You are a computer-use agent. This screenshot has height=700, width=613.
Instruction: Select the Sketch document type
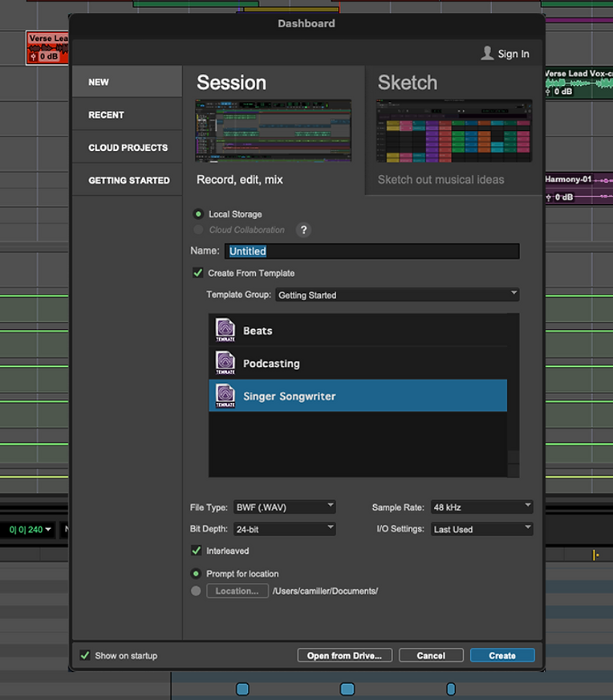[x=454, y=130]
